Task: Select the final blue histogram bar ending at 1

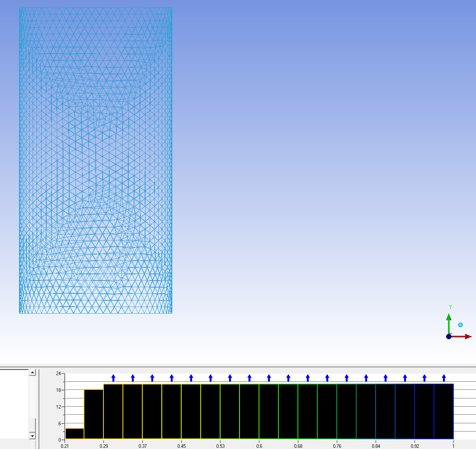Action: tap(444, 412)
